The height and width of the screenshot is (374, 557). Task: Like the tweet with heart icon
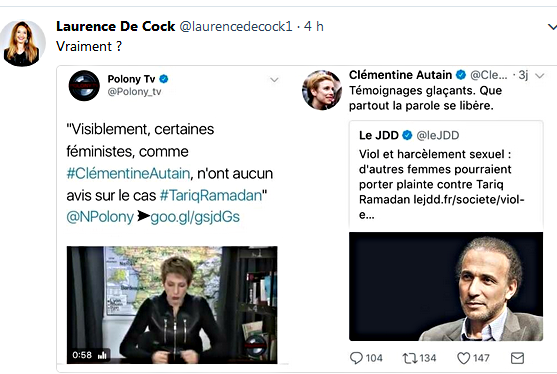tap(463, 358)
